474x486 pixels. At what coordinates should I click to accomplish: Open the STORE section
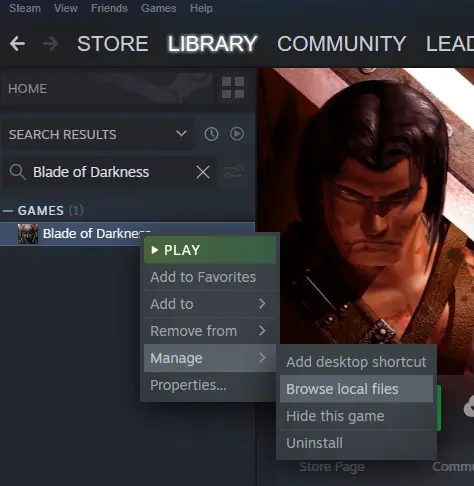tap(113, 44)
